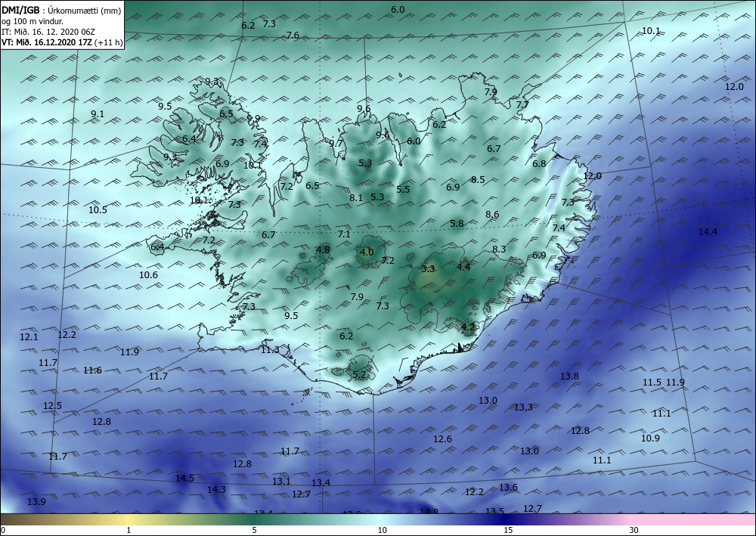The width and height of the screenshot is (756, 536).
Task: Click the map value "8.1"
Action: 356,197
